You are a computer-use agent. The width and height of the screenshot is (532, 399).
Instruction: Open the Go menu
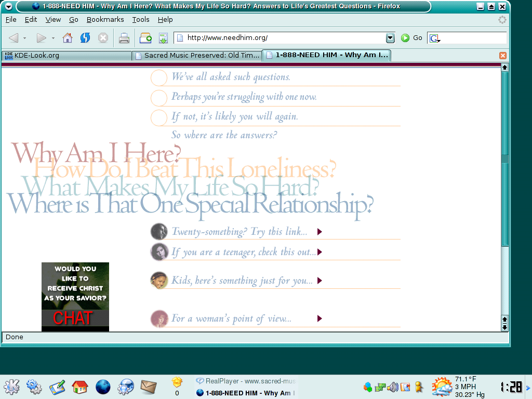74,20
